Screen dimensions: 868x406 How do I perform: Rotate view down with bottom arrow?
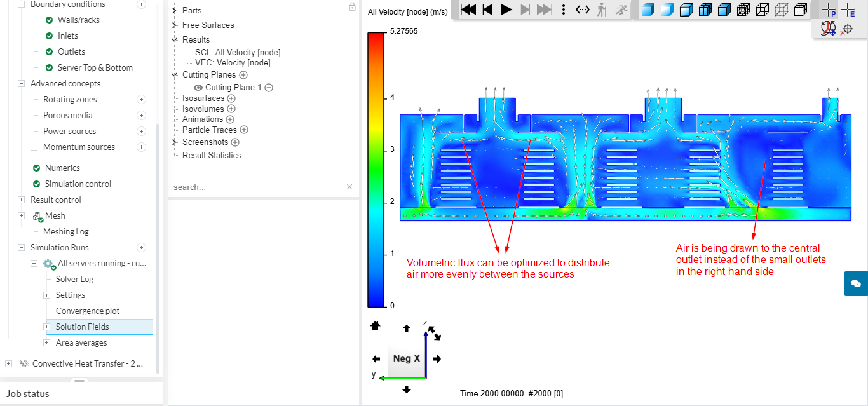tap(407, 389)
